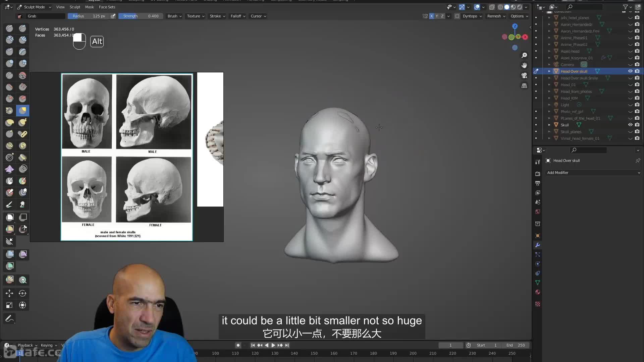Open the Object Data properties tab icon
Viewport: 644px width, 362px height.
[538, 283]
